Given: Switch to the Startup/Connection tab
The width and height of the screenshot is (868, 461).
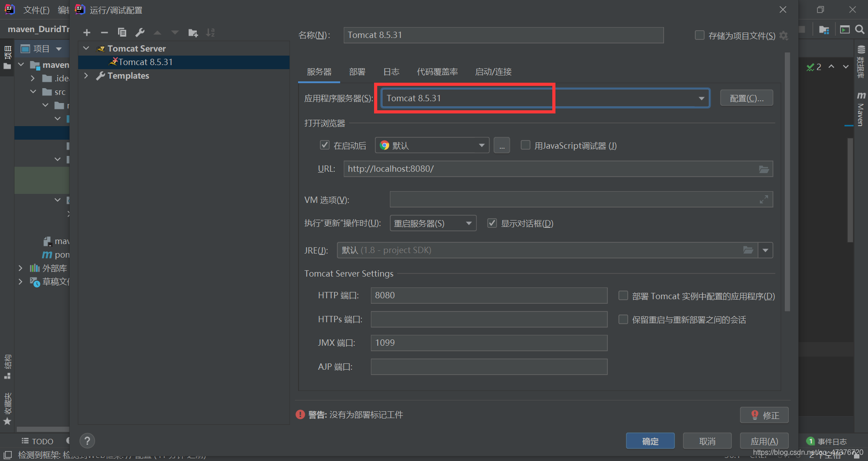Looking at the screenshot, I should point(493,72).
